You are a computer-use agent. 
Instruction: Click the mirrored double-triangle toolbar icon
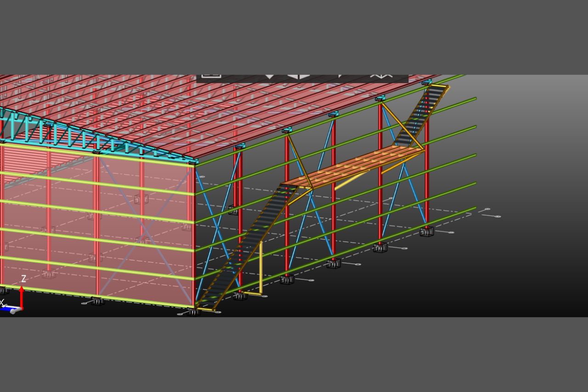click(x=298, y=76)
